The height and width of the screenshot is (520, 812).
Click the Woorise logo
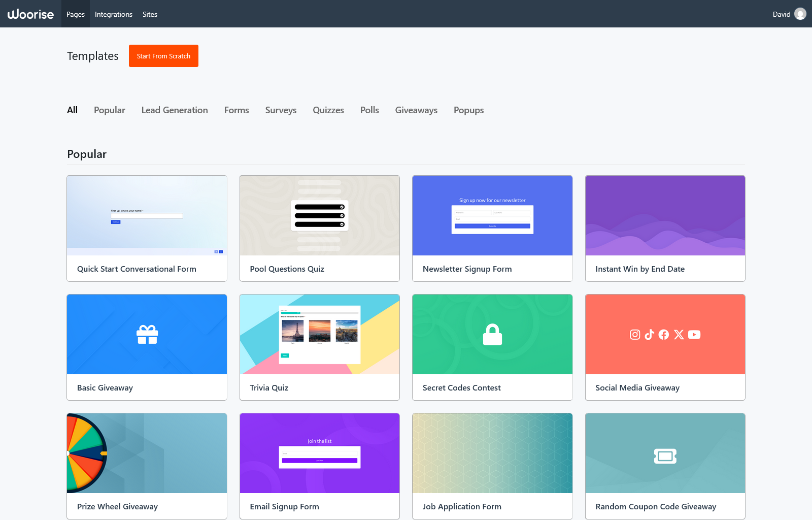click(x=30, y=14)
